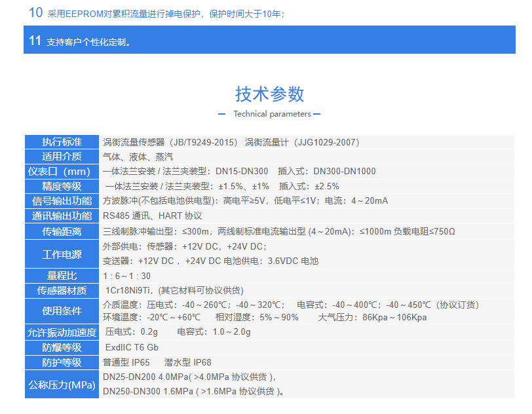Select the "使用条件" row label
This screenshot has height=414, width=532.
62,310
